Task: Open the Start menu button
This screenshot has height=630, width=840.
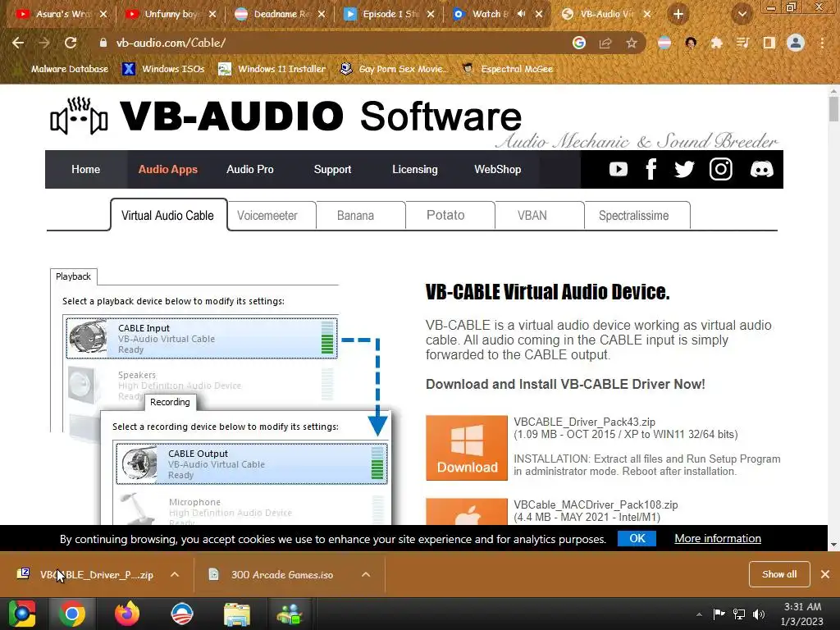Action: tap(22, 614)
